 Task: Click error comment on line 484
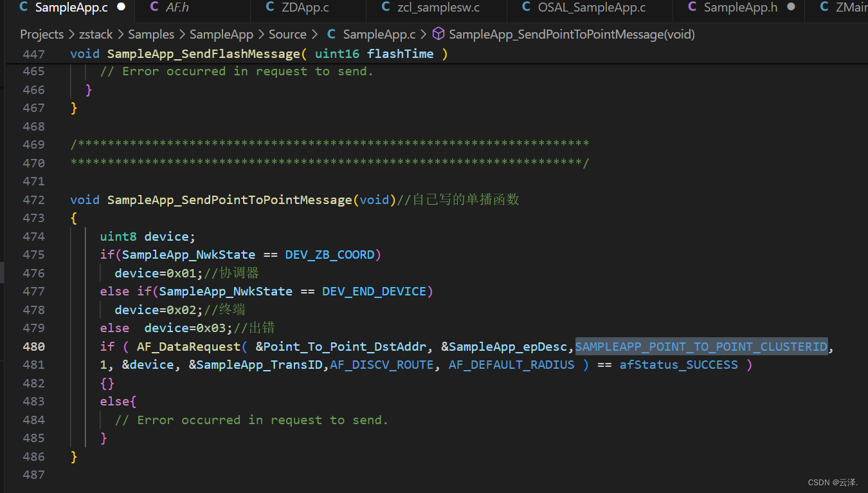click(x=251, y=420)
